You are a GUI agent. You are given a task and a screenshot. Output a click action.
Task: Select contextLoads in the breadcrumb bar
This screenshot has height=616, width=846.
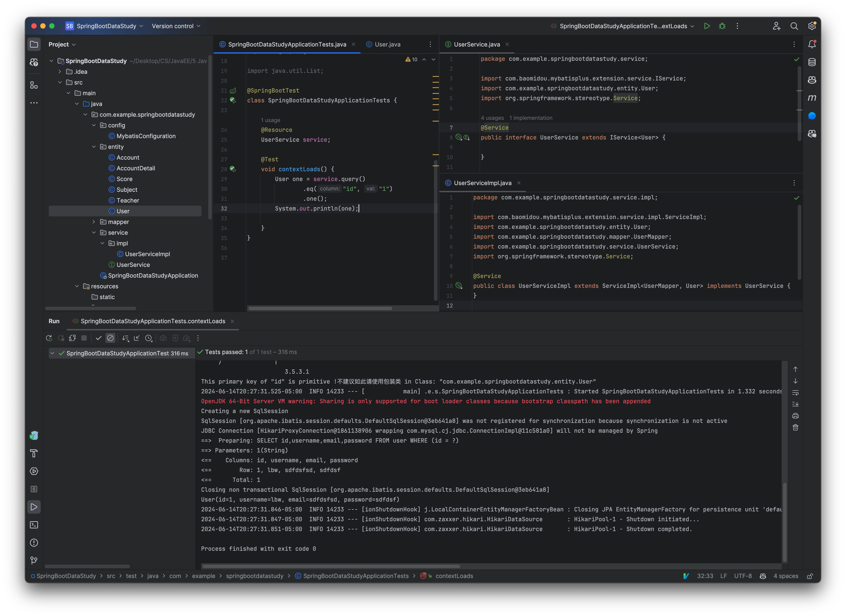pos(454,576)
